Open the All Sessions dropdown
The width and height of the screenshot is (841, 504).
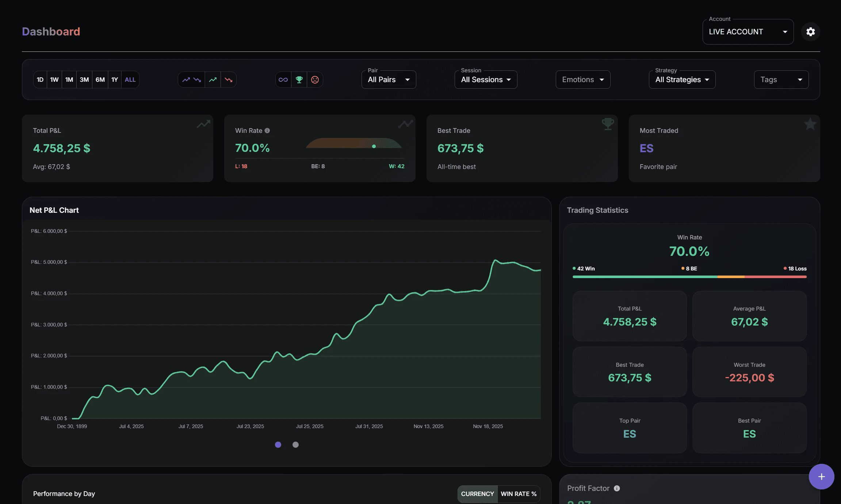click(x=486, y=79)
